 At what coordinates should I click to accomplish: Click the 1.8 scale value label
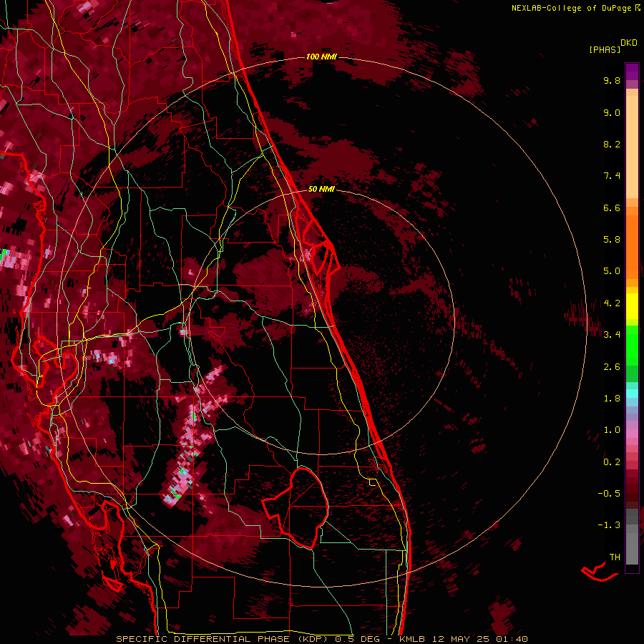tap(612, 399)
